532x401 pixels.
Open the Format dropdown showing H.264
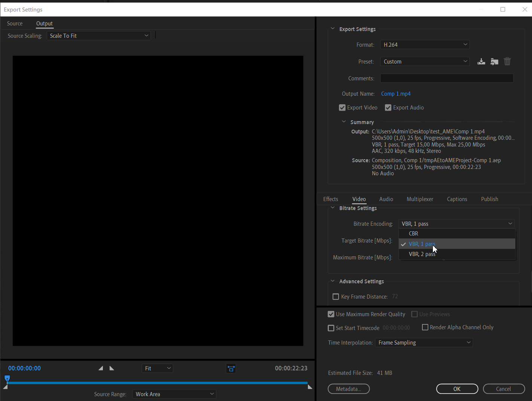click(x=425, y=45)
